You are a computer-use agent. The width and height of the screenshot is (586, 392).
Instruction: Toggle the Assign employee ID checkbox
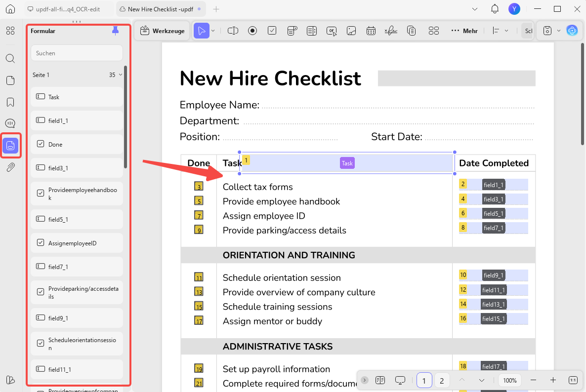click(199, 215)
